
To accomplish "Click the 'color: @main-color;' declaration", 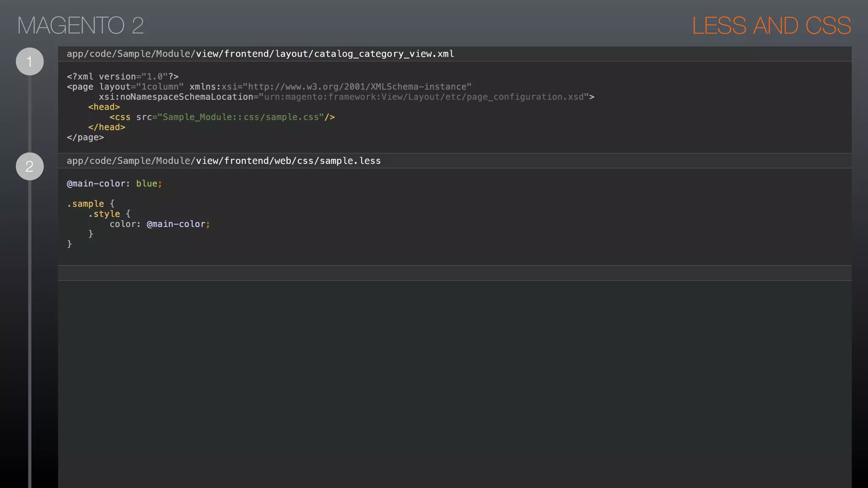I will click(160, 224).
